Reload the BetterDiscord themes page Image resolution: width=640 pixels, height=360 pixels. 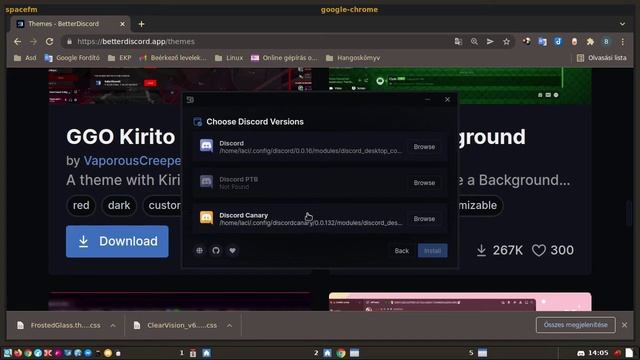point(49,42)
